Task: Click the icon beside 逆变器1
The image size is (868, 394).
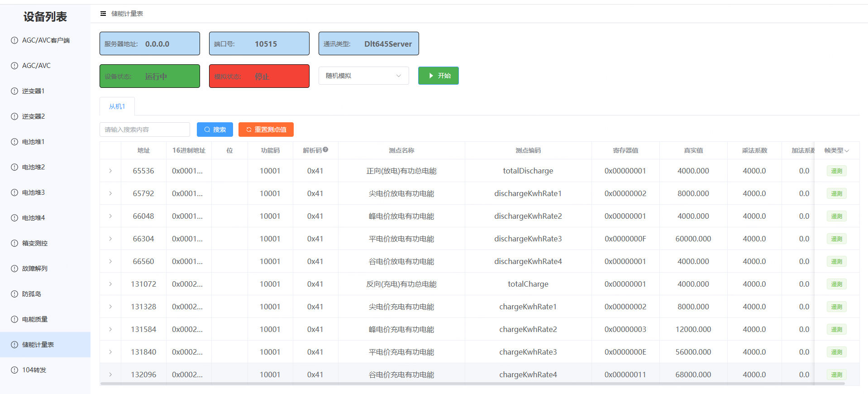Action: coord(14,91)
